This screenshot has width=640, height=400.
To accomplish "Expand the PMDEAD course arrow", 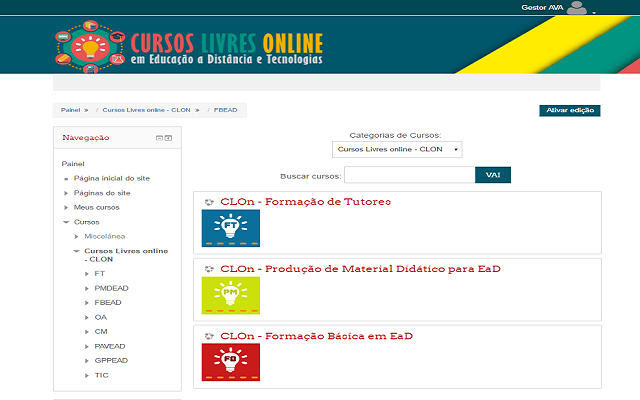I will tap(87, 289).
